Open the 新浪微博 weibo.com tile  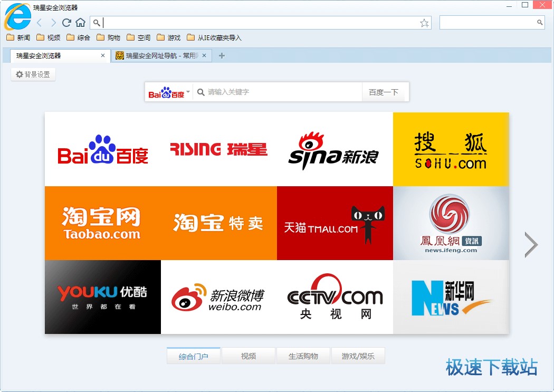click(219, 297)
